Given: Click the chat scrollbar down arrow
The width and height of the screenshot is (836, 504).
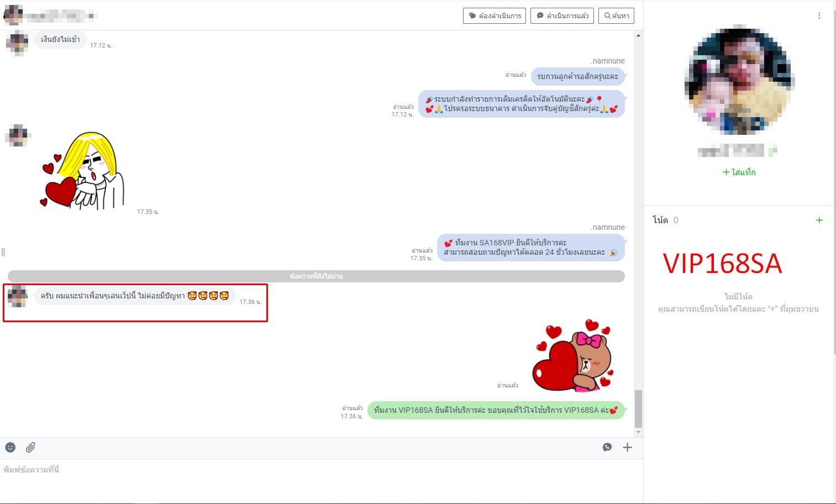Looking at the screenshot, I should (638, 432).
